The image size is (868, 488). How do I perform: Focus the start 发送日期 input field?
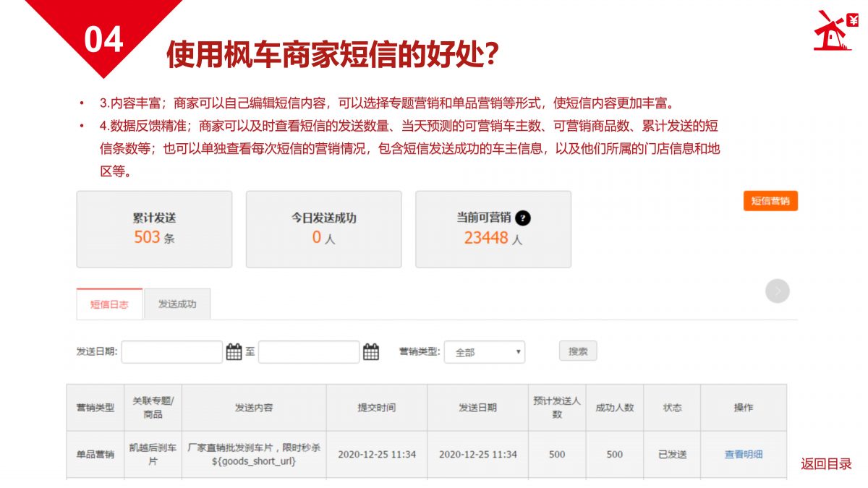[x=172, y=352]
